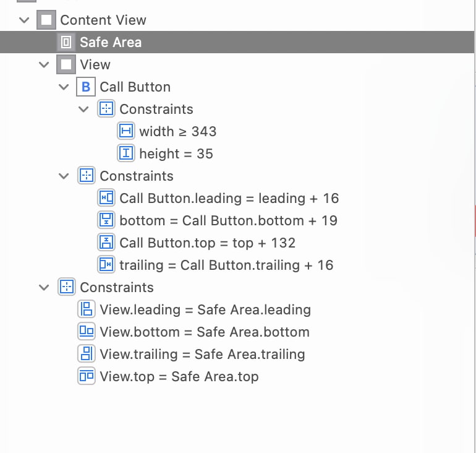Collapse the Call Button disclosure chevron
476x453 pixels.
pyautogui.click(x=64, y=87)
